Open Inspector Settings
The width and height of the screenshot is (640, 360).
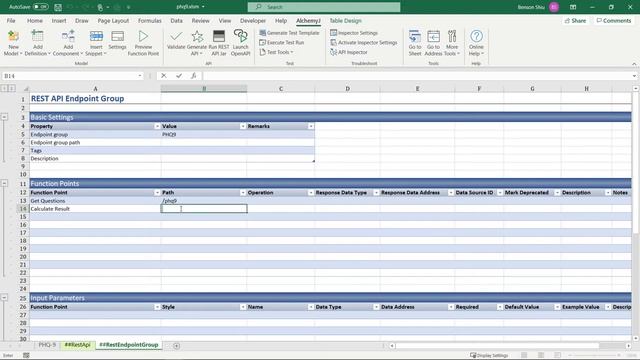(x=354, y=33)
